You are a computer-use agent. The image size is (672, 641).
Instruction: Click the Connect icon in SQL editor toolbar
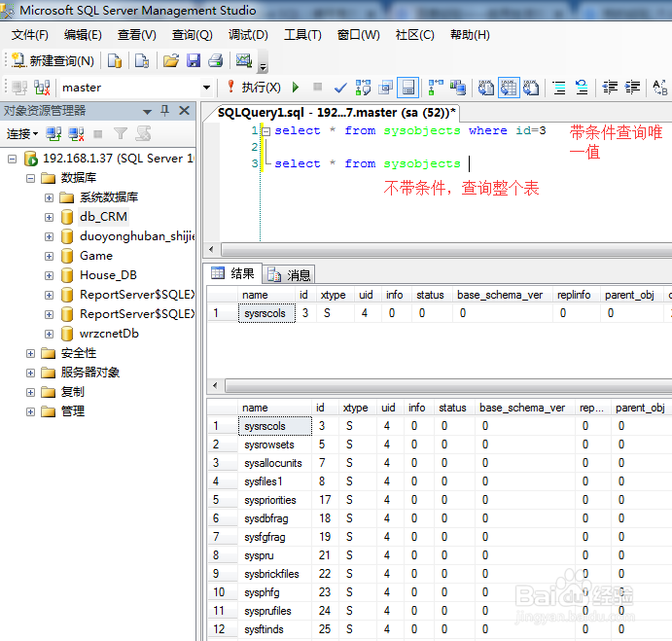pyautogui.click(x=19, y=88)
